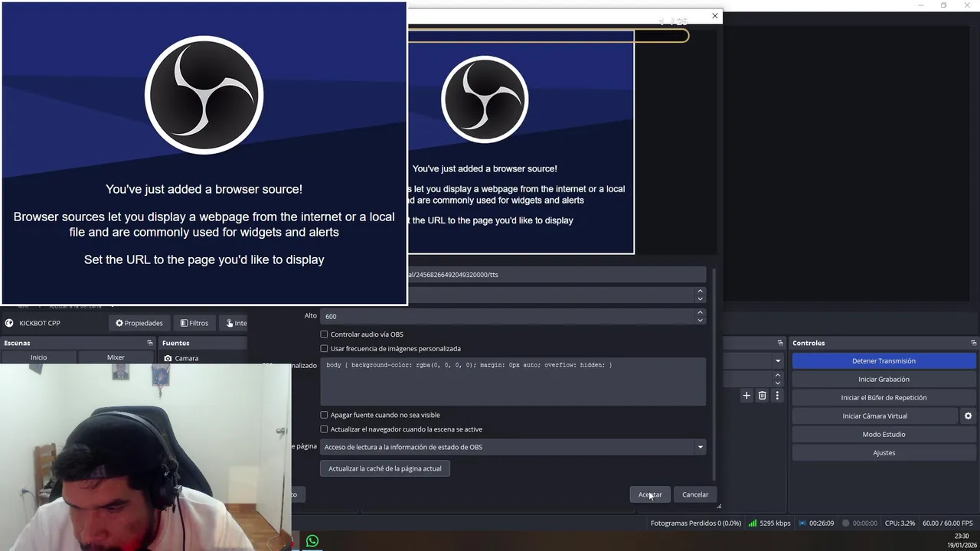Click the camera icon beside Camara source

[168, 358]
